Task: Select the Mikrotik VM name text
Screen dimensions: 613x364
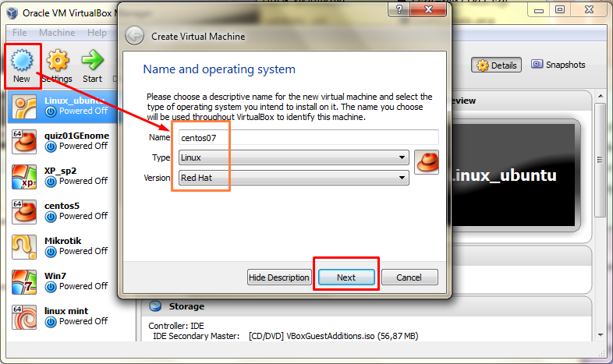Action: coord(63,241)
